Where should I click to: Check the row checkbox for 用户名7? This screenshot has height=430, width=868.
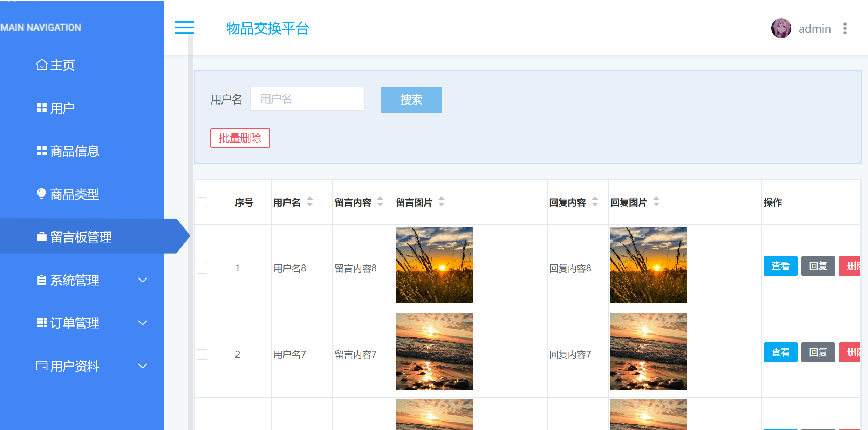202,354
